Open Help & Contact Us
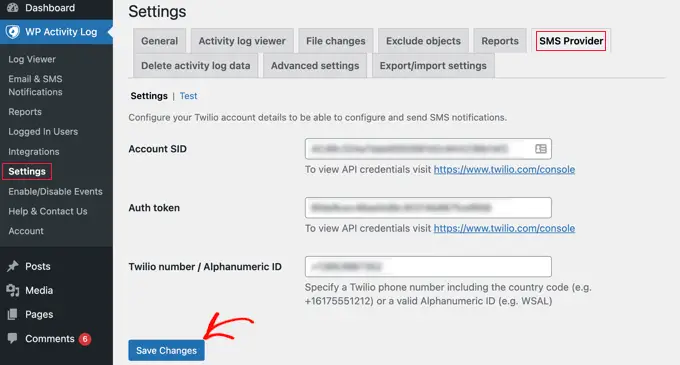 click(x=48, y=211)
